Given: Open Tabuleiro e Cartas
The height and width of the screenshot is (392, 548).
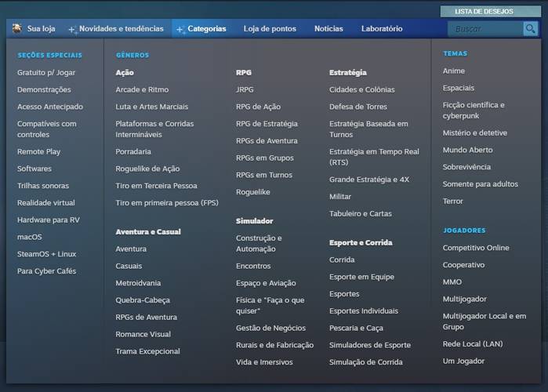Looking at the screenshot, I should pyautogui.click(x=361, y=214).
